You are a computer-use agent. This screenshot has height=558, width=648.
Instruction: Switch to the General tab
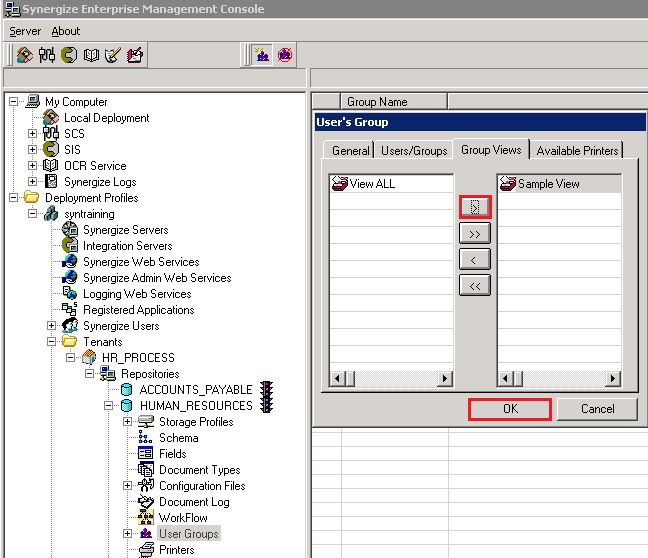(x=350, y=151)
